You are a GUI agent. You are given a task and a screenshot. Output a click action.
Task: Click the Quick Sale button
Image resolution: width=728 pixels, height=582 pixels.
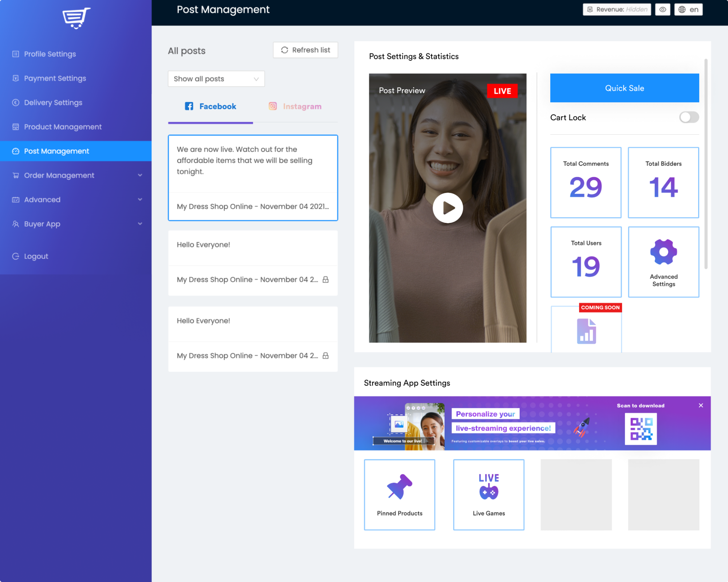click(624, 88)
